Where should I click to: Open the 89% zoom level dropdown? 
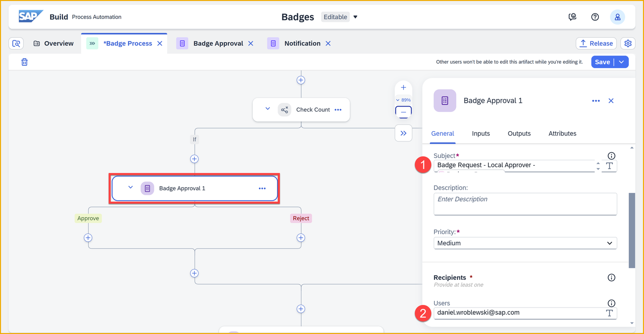(x=403, y=100)
